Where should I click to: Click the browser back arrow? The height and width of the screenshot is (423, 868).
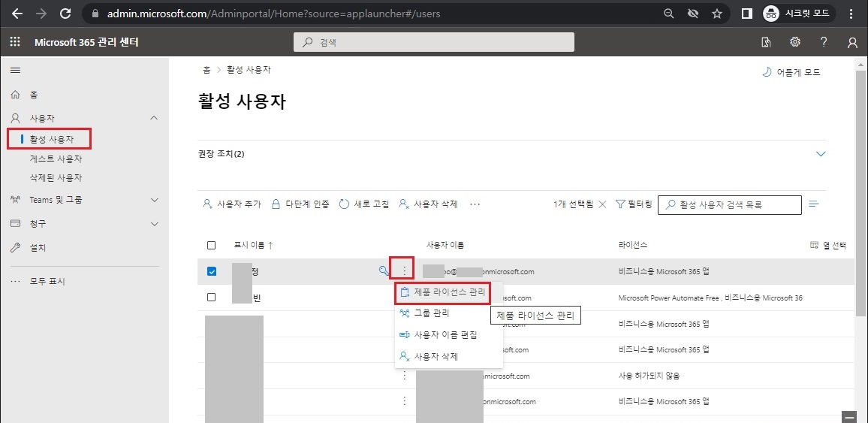click(x=17, y=14)
